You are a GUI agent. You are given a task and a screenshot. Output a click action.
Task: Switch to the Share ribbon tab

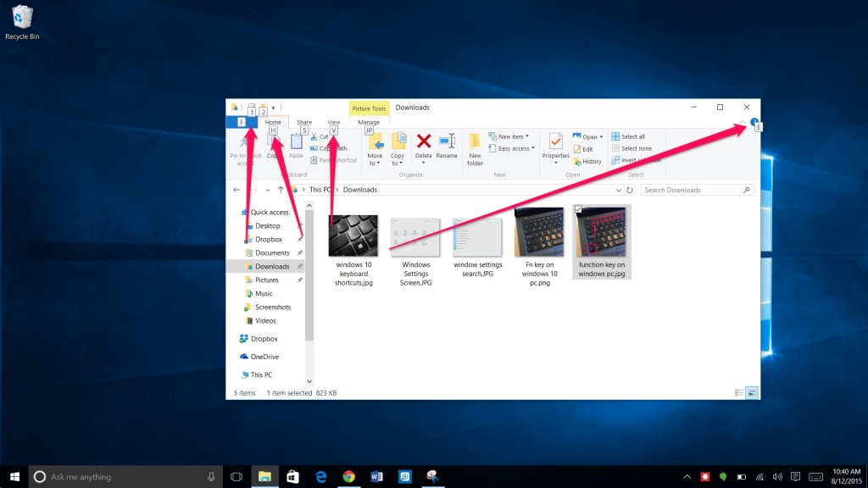304,121
